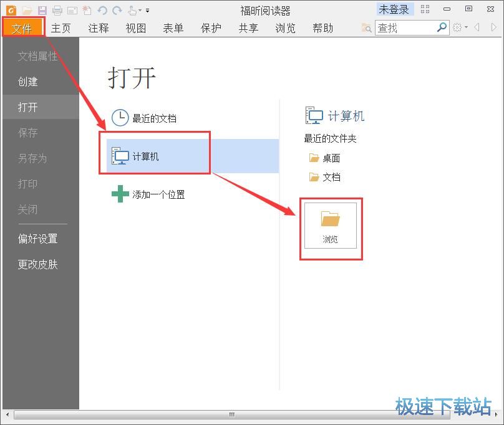Switch to the 注释 ribbon tab
The width and height of the screenshot is (504, 425).
pos(98,28)
